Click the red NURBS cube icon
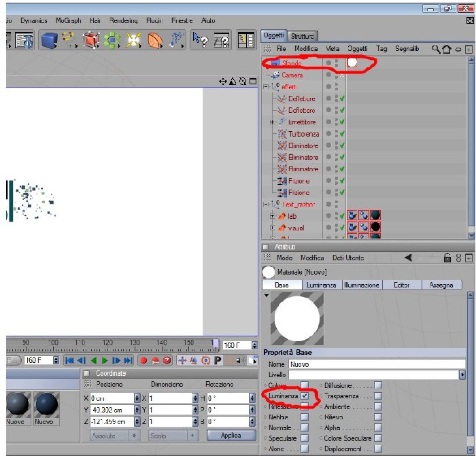The height and width of the screenshot is (456, 476). 91,40
